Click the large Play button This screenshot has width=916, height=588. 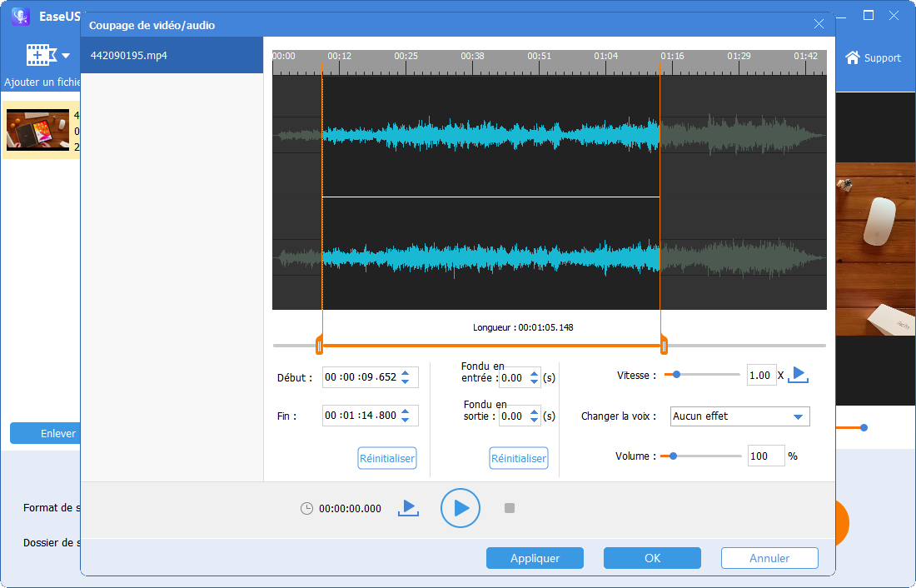tap(460, 508)
